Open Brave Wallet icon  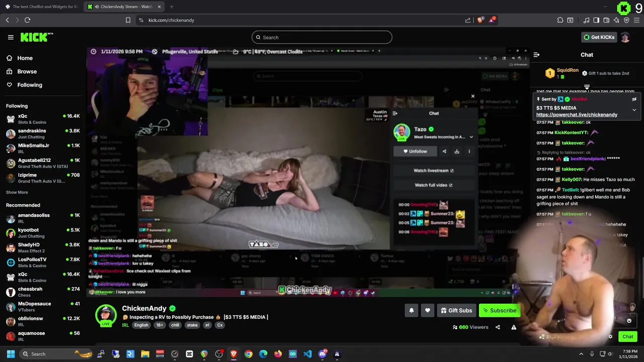(x=606, y=20)
